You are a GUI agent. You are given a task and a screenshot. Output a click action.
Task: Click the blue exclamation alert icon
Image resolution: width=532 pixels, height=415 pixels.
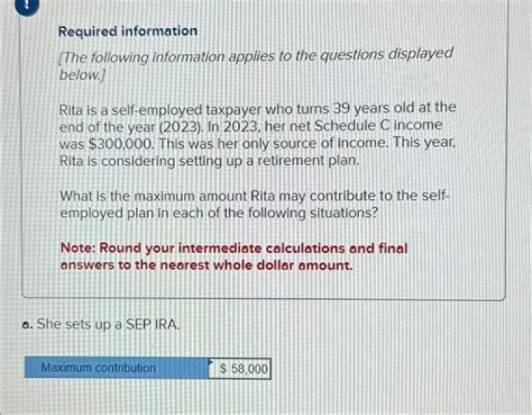coord(7,3)
